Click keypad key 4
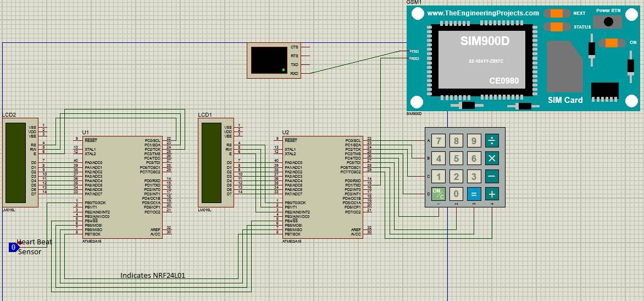644x301 pixels. coord(438,158)
